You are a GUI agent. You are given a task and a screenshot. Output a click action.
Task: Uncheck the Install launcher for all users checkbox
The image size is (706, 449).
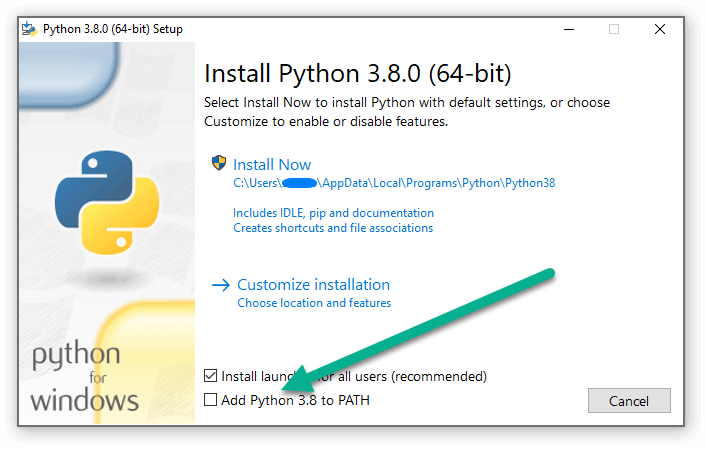pyautogui.click(x=210, y=376)
